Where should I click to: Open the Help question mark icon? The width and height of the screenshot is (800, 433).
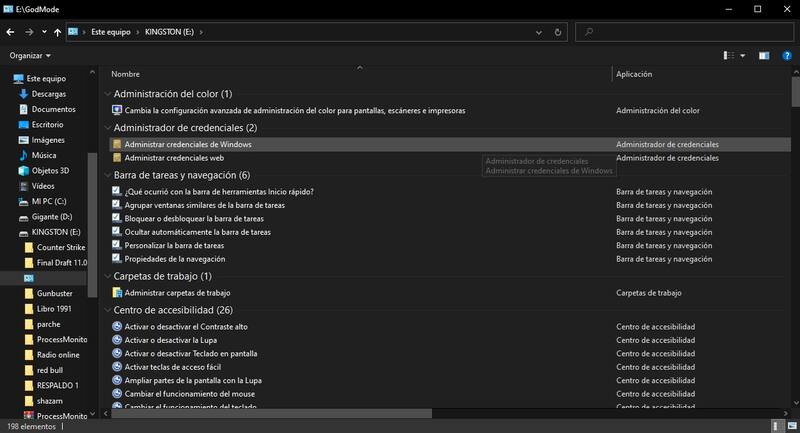coord(787,56)
